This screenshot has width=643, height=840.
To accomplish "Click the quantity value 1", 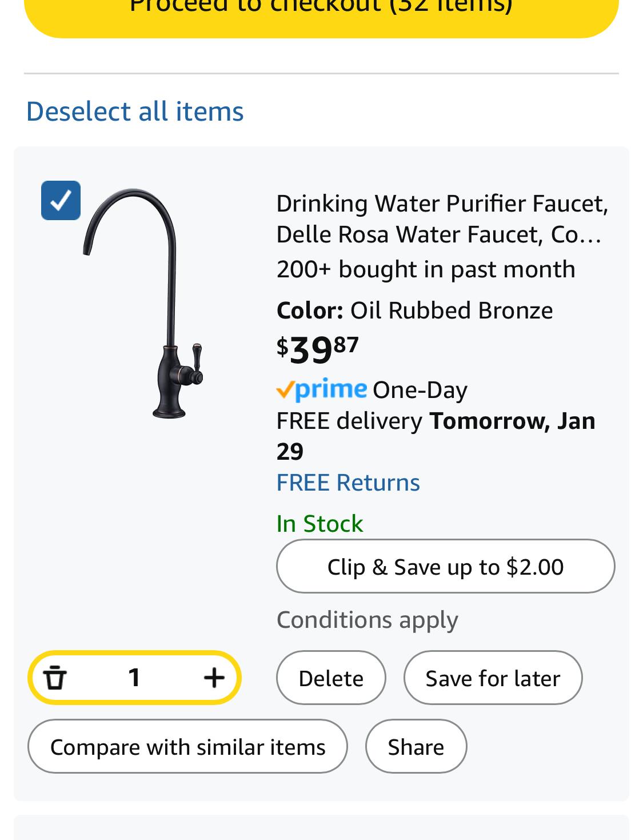I will click(134, 678).
